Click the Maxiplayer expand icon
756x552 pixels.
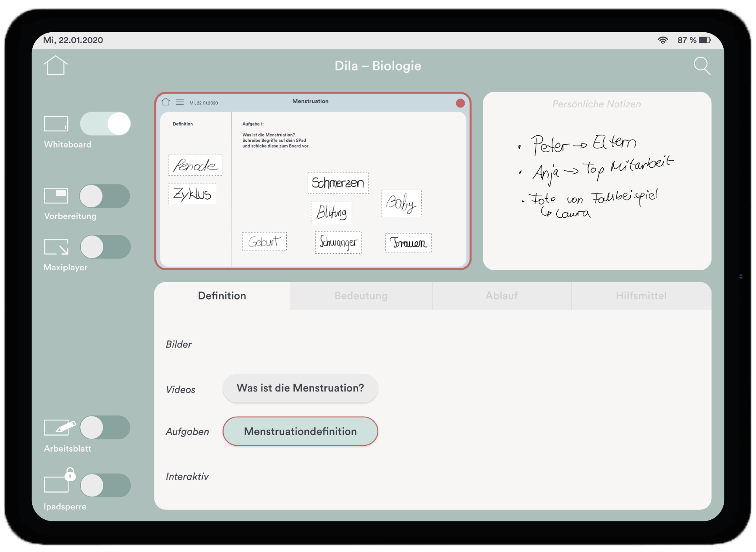point(56,247)
